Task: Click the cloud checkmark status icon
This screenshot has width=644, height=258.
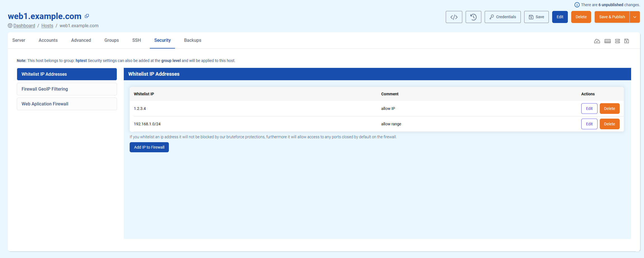Action: (597, 41)
